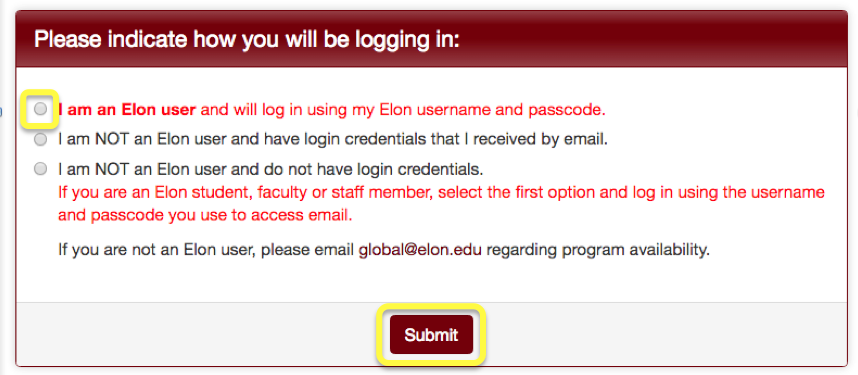Click text "If you are not an Elon user, please email"

point(207,251)
